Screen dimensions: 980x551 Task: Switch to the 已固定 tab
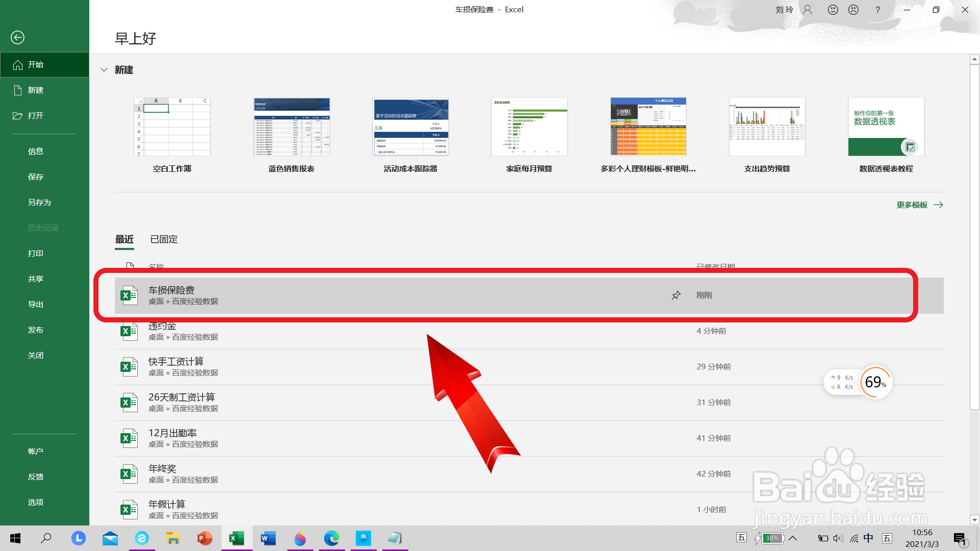pos(164,239)
